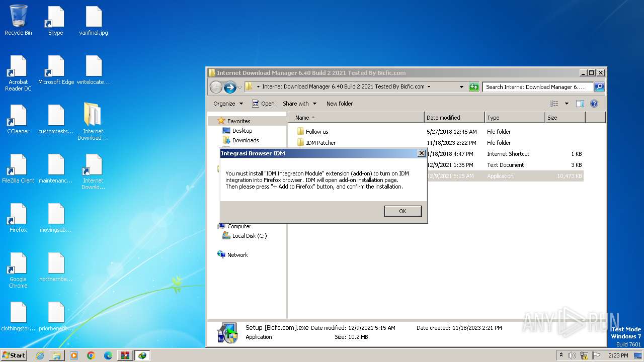Viewport: 644px width, 362px height.
Task: Open CCleaner desktop shortcut
Action: coord(18,119)
